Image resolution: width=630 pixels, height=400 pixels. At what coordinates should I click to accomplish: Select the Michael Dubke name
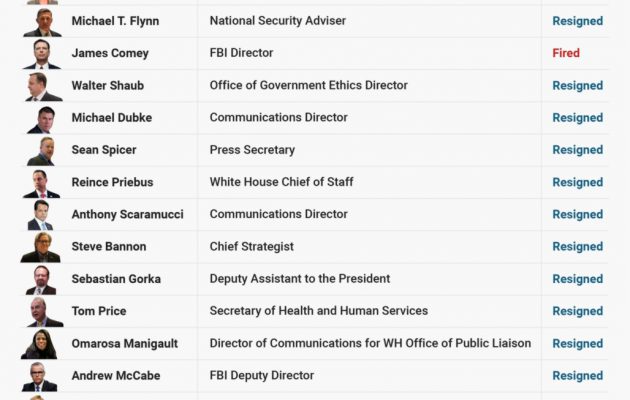click(112, 118)
